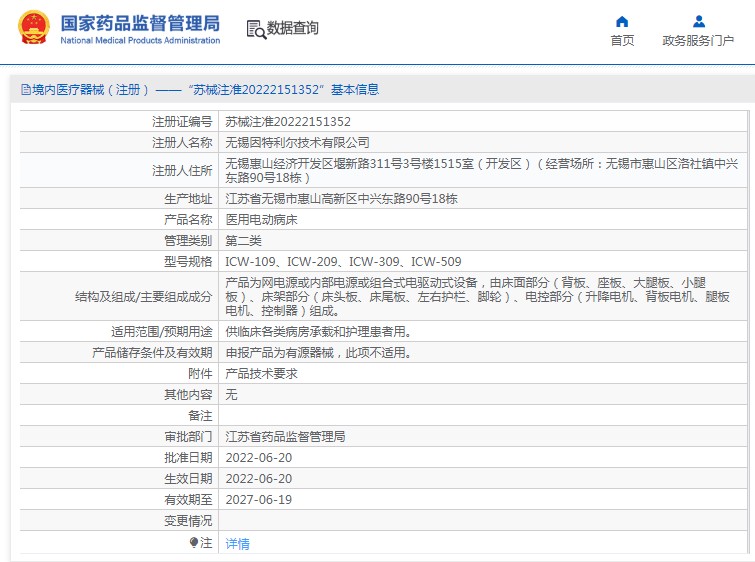Select 供临床各类病房承载和护理患者用 text
This screenshot has width=755, height=562.
coord(318,331)
